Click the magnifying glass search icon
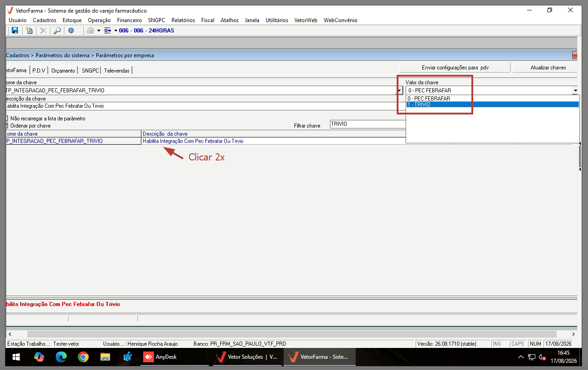This screenshot has height=370, width=588. pyautogui.click(x=57, y=31)
